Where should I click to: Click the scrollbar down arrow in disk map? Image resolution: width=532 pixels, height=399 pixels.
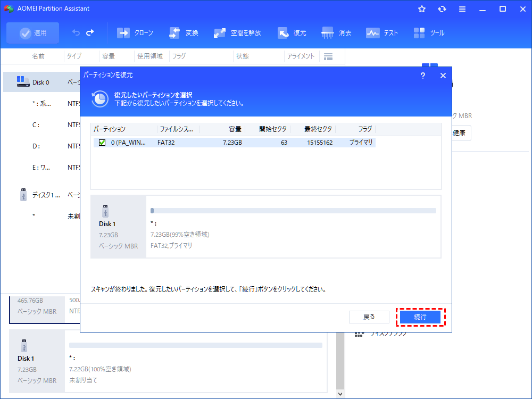pyautogui.click(x=340, y=394)
